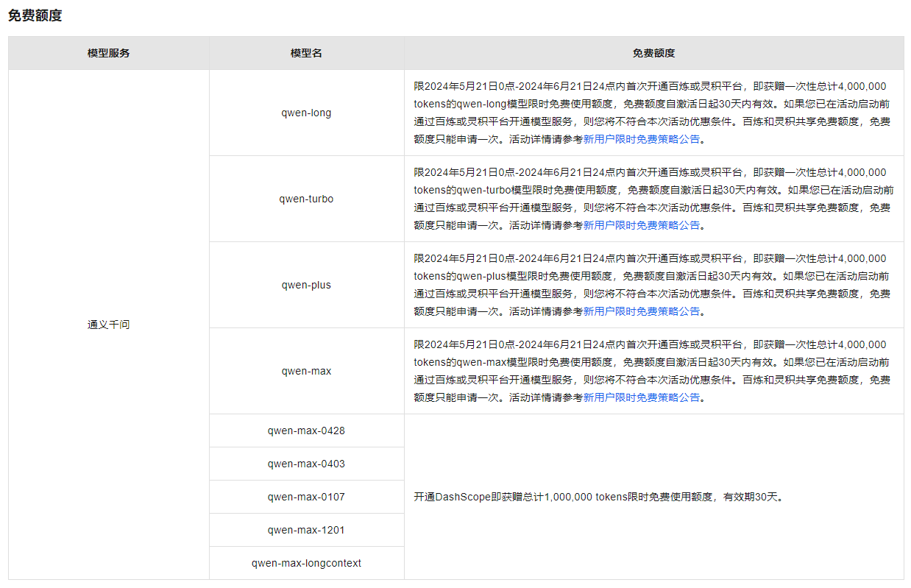Viewport: 911px width, 588px height.
Task: Click the qwen-max-longcontext model name
Action: coord(306,563)
